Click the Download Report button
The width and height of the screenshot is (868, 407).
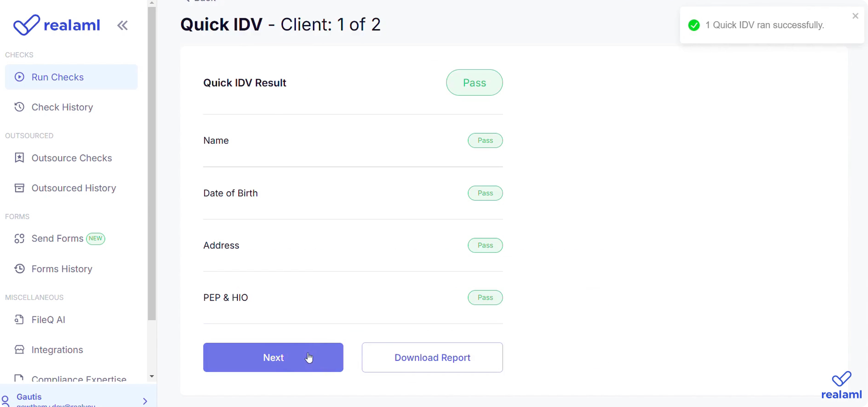432,357
